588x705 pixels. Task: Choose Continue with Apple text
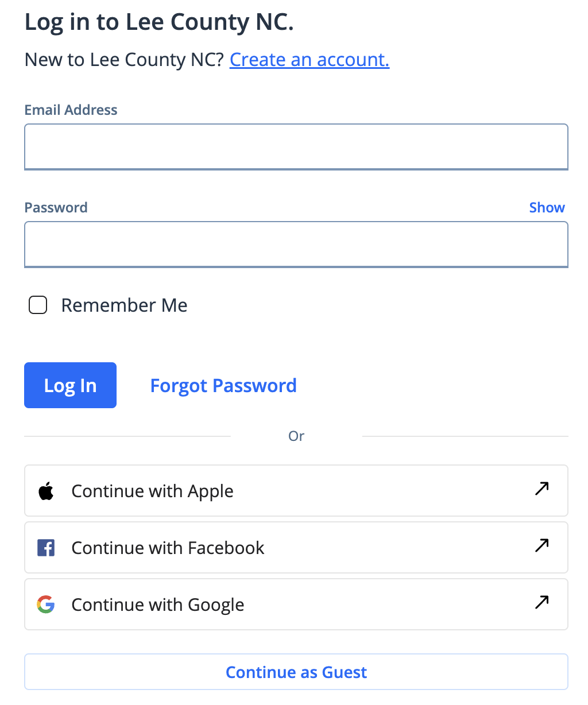pyautogui.click(x=152, y=491)
